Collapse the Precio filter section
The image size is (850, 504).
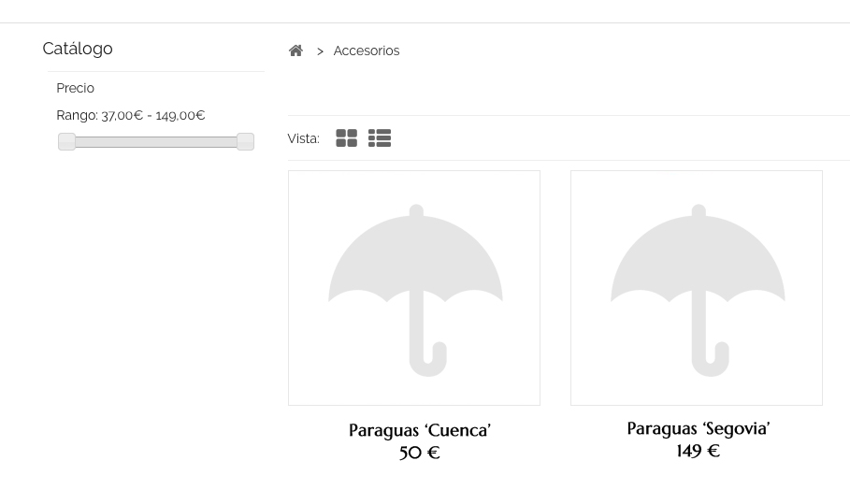tap(75, 88)
